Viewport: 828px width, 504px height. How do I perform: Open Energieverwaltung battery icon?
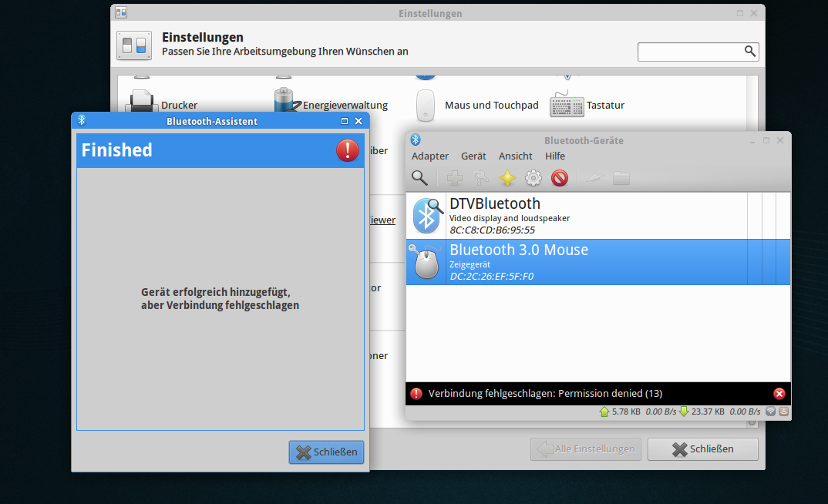(x=287, y=100)
